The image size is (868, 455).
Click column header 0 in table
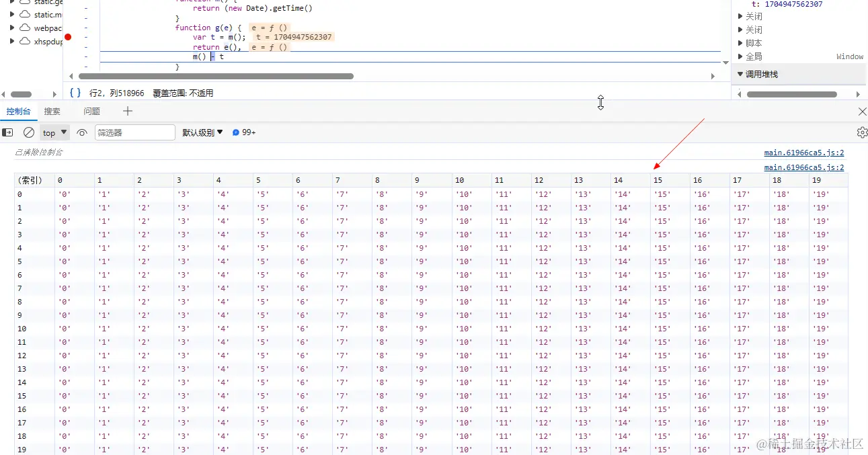[x=74, y=180]
